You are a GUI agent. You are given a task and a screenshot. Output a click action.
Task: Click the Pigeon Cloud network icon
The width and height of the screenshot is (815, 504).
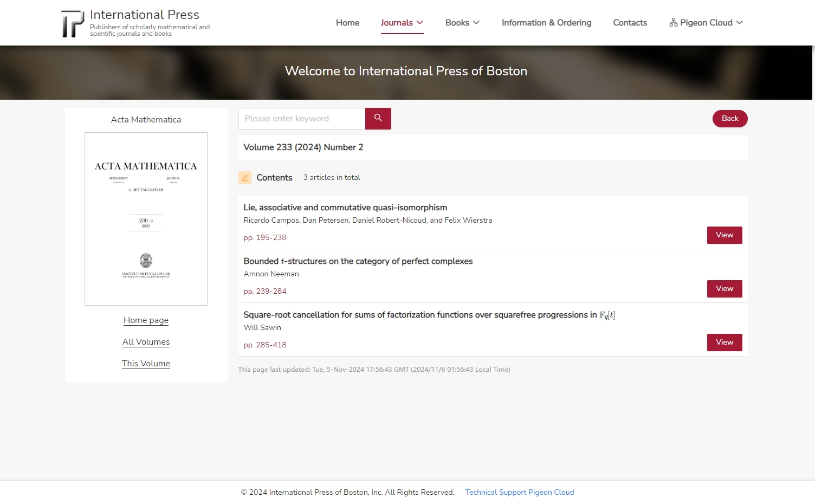pyautogui.click(x=674, y=22)
